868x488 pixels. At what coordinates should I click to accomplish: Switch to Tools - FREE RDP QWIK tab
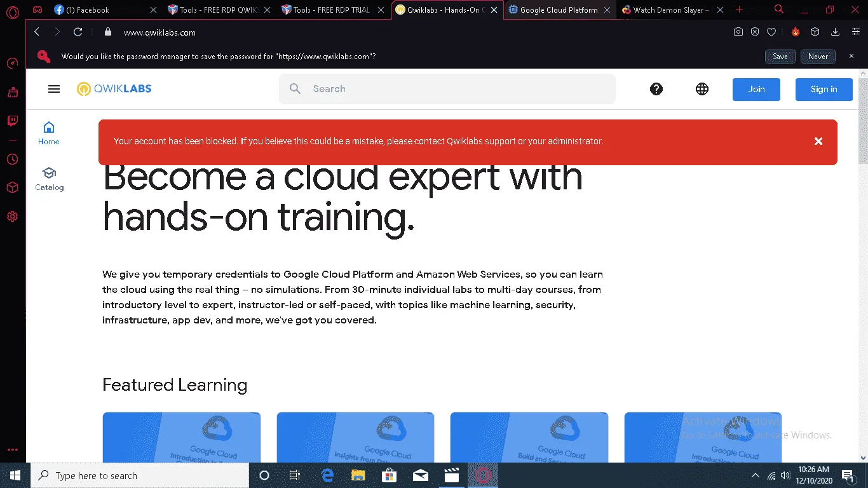[x=220, y=10]
